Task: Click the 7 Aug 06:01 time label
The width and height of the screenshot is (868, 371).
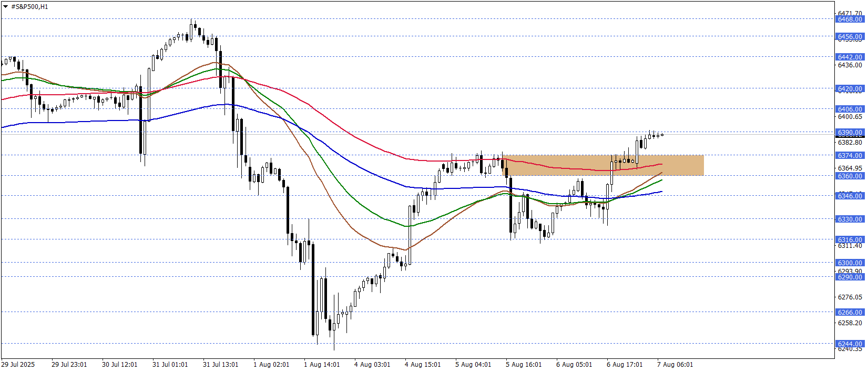Action: pyautogui.click(x=675, y=365)
